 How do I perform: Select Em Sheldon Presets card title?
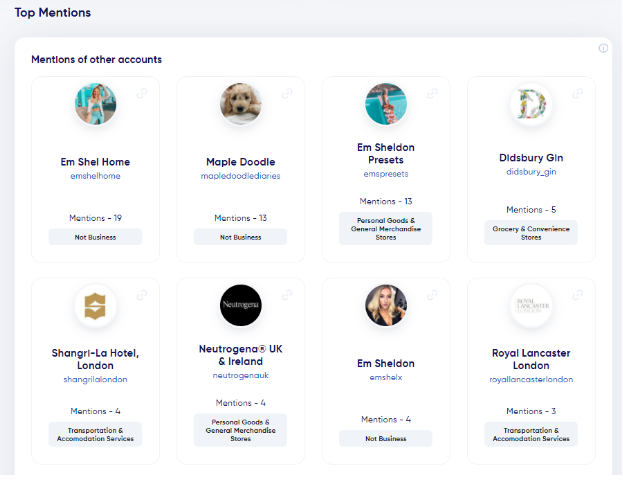coord(386,154)
